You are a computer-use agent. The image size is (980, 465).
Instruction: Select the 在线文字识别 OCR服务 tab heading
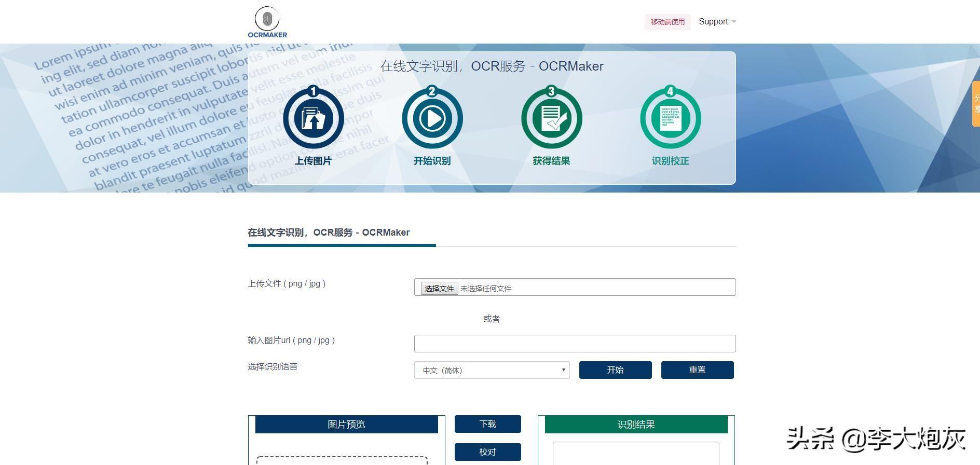[x=329, y=232]
